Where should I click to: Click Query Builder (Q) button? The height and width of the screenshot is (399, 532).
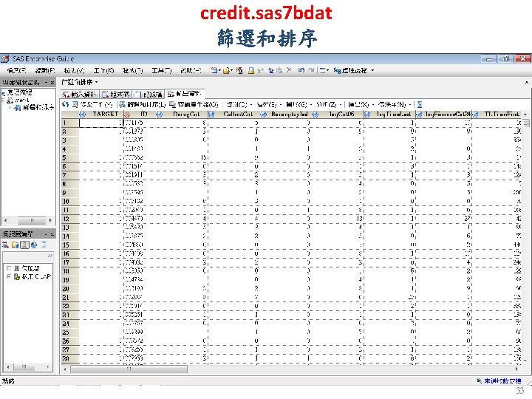(194, 104)
